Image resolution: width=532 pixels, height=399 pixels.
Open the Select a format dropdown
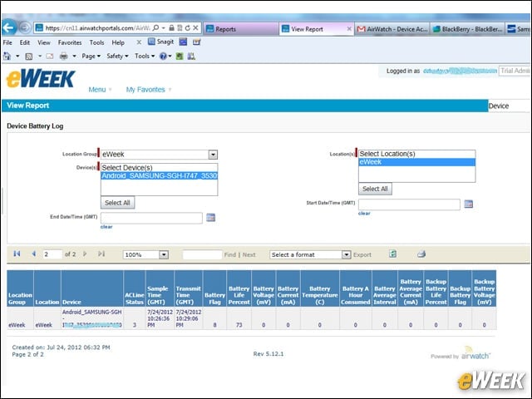(x=310, y=254)
